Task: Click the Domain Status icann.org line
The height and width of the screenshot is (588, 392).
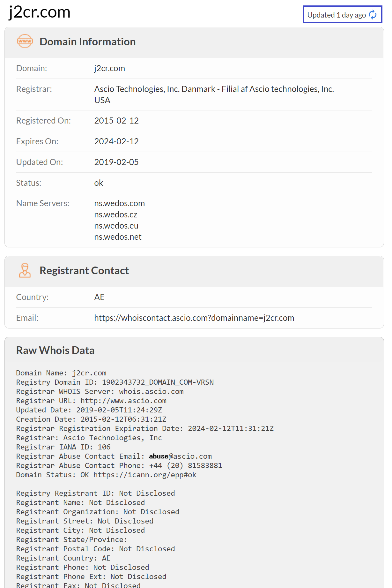Action: tap(106, 475)
